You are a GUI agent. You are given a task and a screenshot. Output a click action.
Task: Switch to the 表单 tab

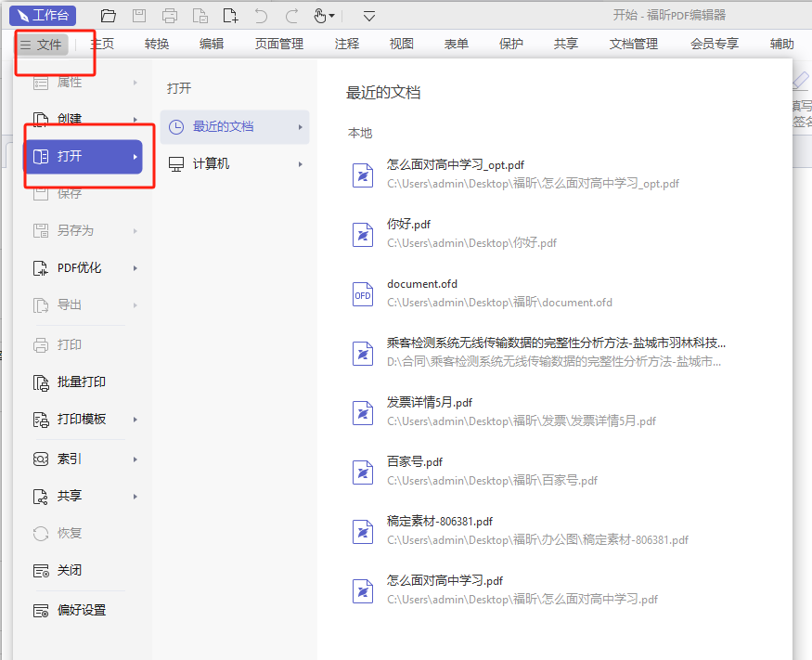(x=457, y=44)
